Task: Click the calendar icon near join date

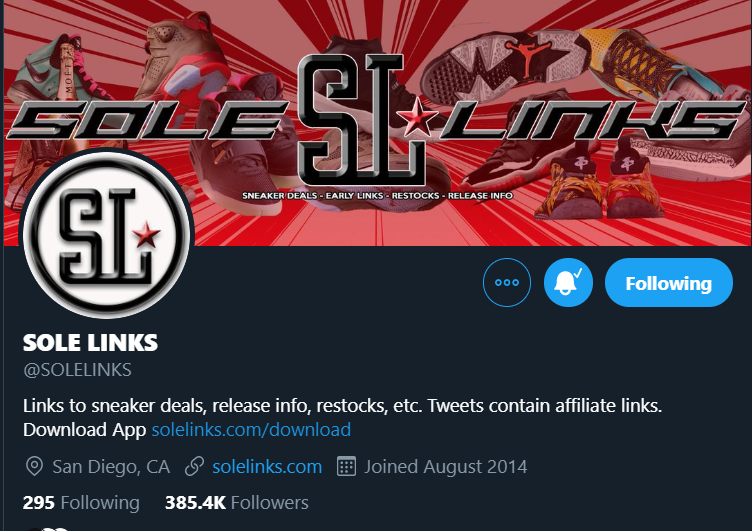Action: click(x=346, y=466)
